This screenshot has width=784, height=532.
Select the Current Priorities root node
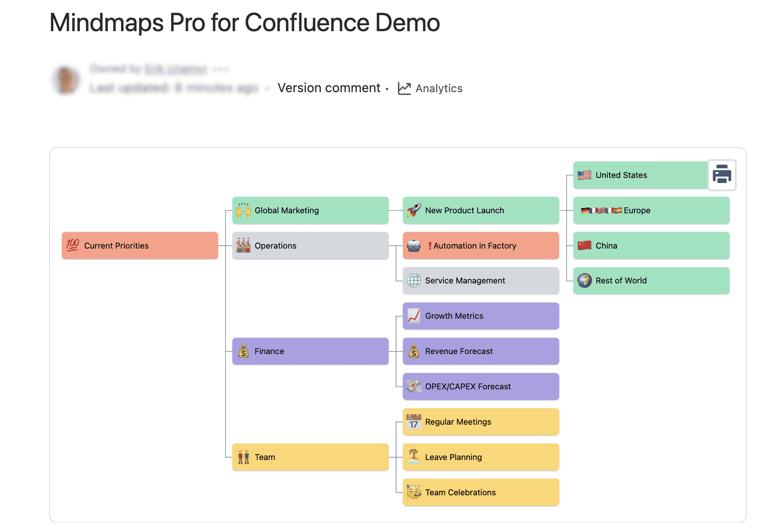coord(140,245)
